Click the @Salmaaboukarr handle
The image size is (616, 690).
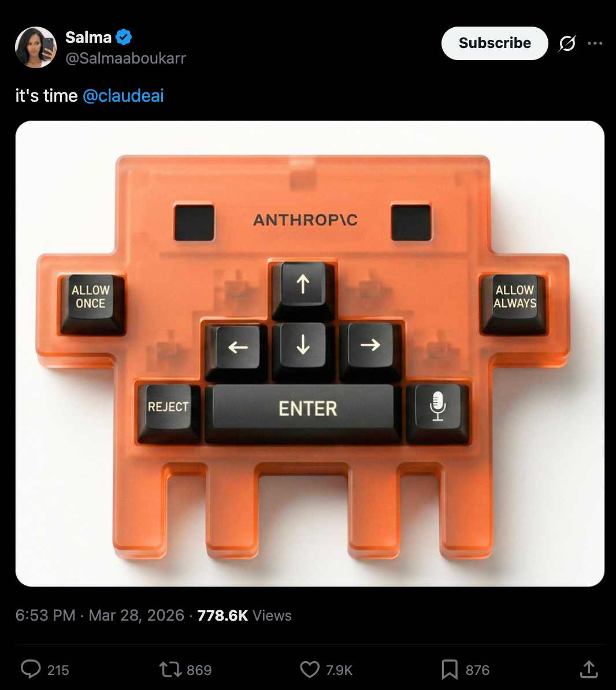tap(126, 58)
